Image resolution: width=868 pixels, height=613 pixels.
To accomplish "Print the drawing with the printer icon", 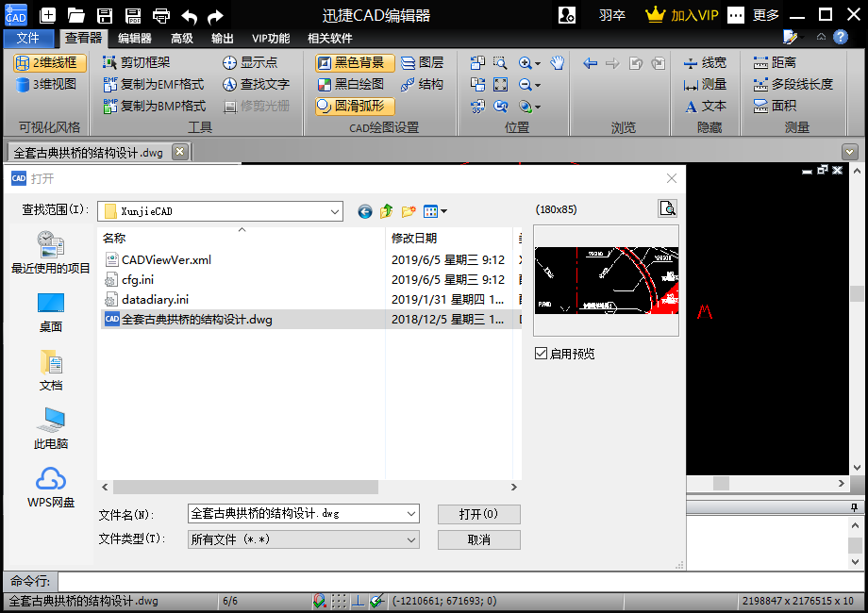I will pos(161,15).
